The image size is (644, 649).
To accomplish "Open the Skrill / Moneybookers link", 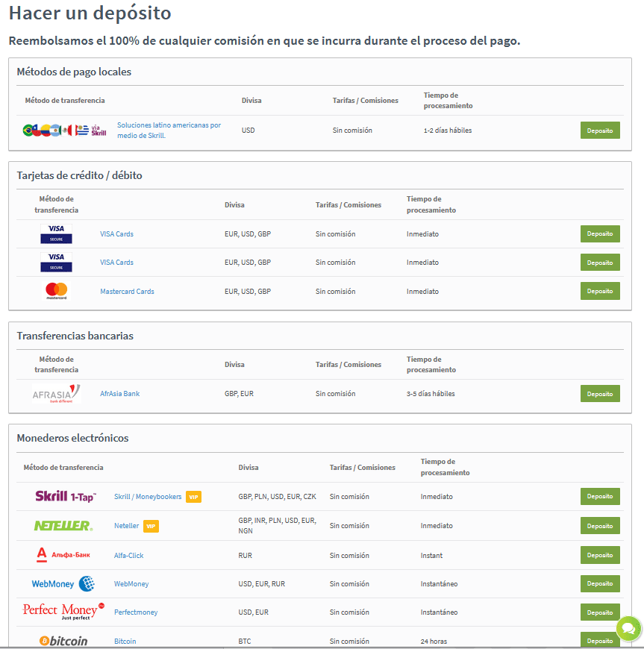I will [x=148, y=497].
